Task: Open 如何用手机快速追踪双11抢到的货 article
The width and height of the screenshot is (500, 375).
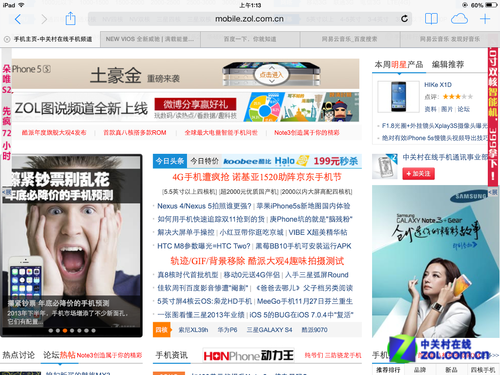Action: pyautogui.click(x=211, y=219)
